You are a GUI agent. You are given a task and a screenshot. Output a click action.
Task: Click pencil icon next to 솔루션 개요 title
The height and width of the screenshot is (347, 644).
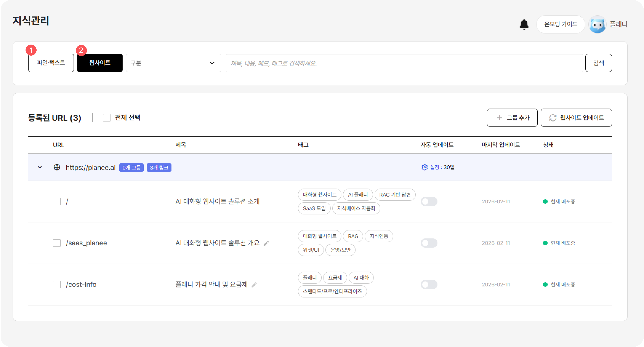coord(266,243)
